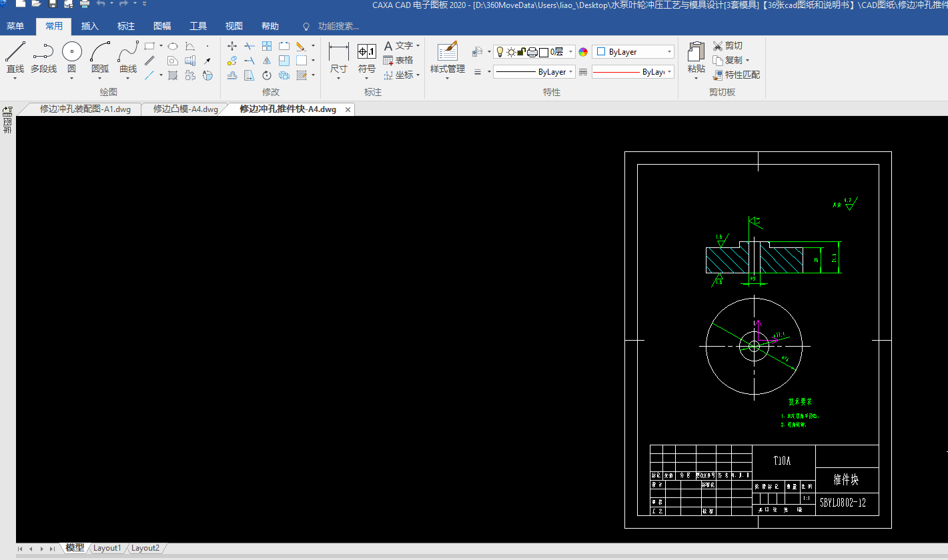Open the 帮助 ribbon tab

pos(270,27)
